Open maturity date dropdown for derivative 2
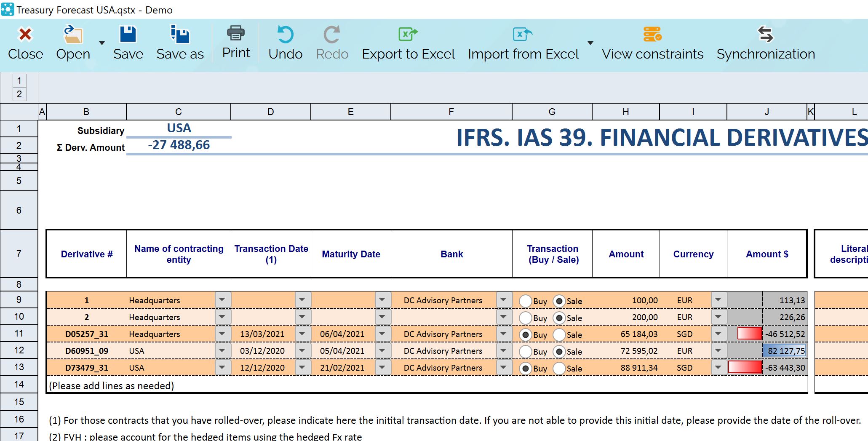Screen dimensions: 868x441 point(382,317)
